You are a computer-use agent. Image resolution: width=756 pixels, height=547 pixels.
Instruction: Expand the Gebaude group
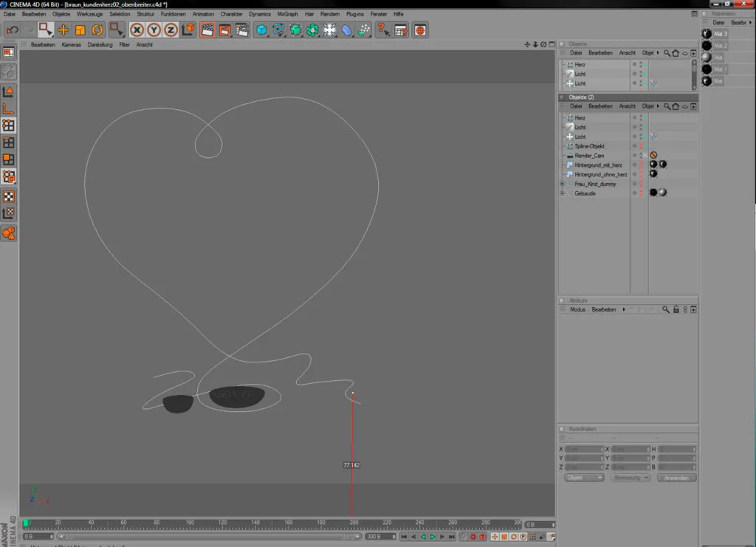pyautogui.click(x=562, y=193)
